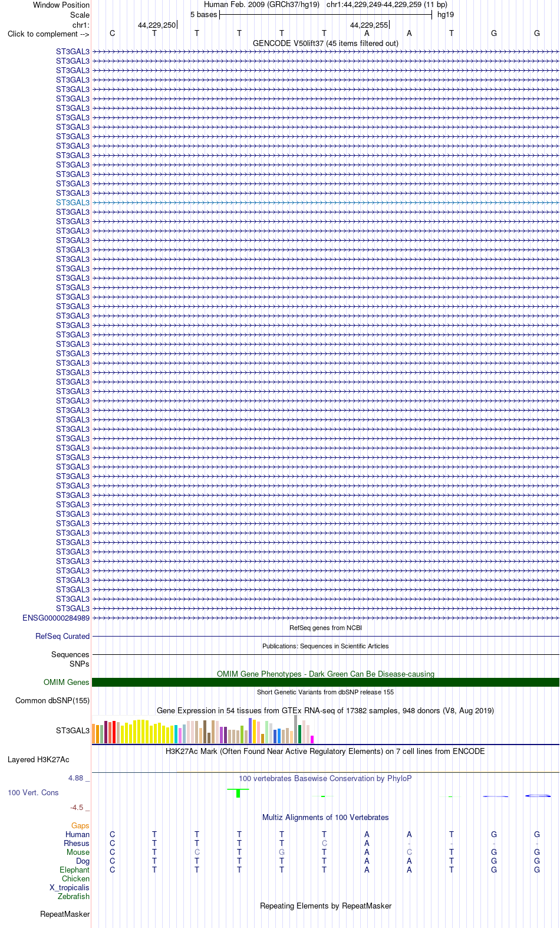Click the 5 bases scale bar label
The image size is (560, 928).
[x=203, y=14]
